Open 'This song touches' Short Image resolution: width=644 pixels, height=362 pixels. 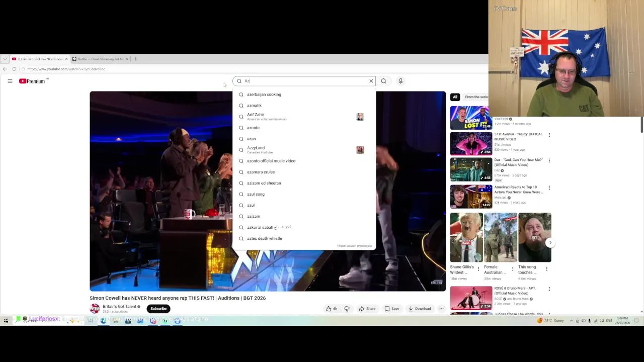click(535, 237)
